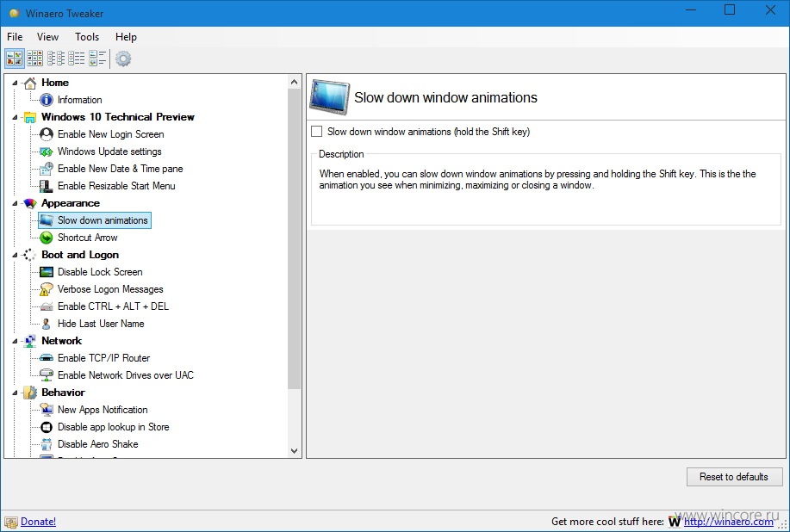Image resolution: width=790 pixels, height=532 pixels.
Task: Select Enable TCP/IP Router tree item
Action: click(103, 358)
